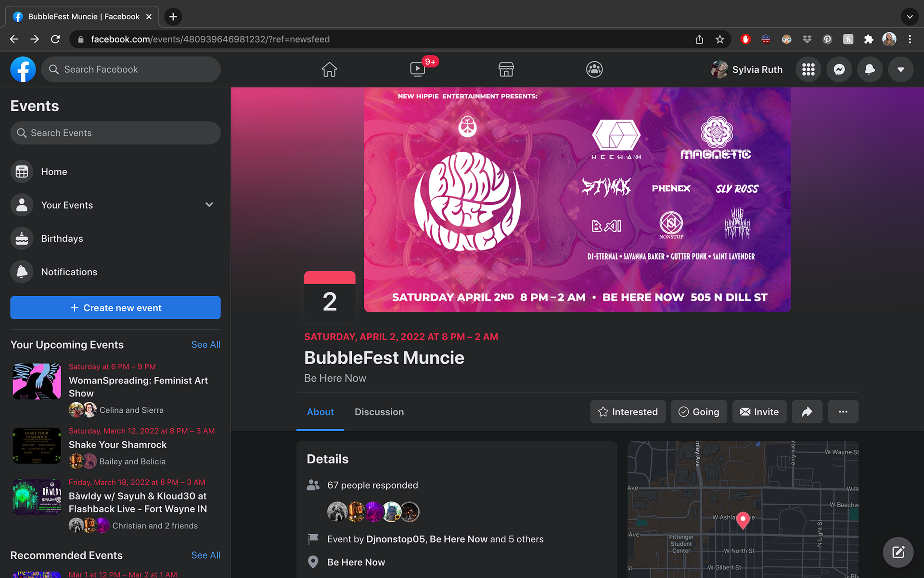Reload the page
Viewport: 924px width, 578px height.
55,39
